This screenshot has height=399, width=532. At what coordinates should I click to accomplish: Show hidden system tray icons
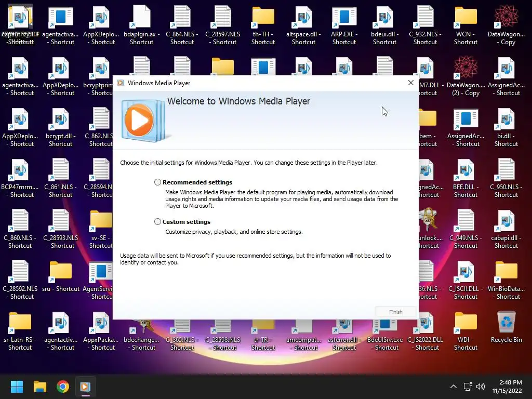click(453, 387)
